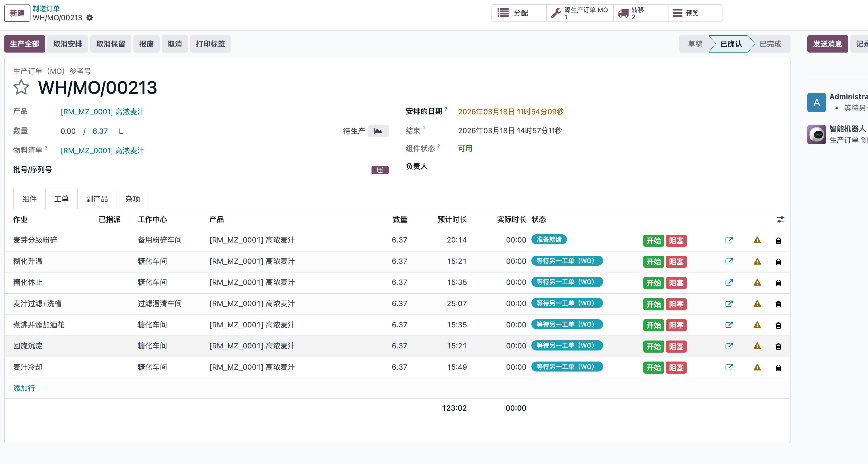Open work order 麦汁冷却 external link icon
The height and width of the screenshot is (464, 868).
729,367
